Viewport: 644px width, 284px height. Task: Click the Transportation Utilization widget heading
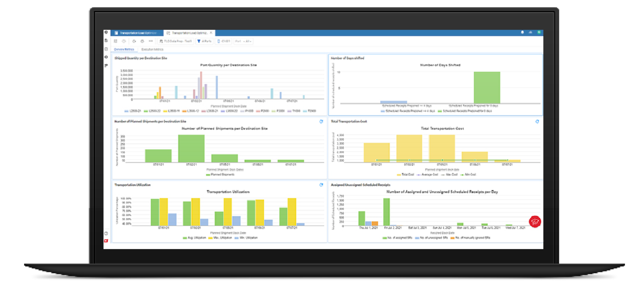click(132, 185)
